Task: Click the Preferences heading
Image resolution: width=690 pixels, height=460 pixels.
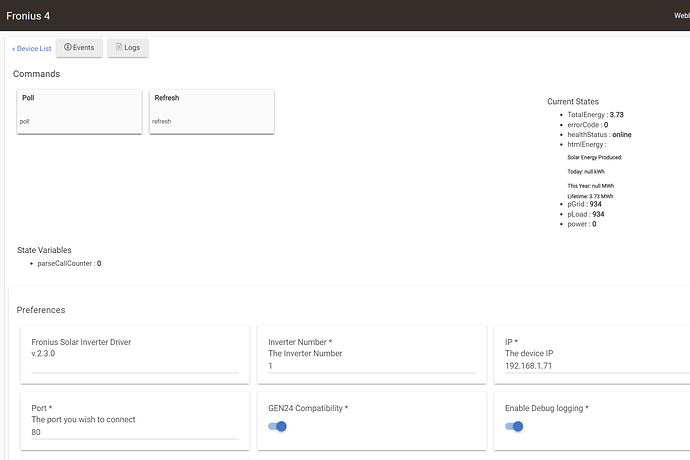Action: [x=41, y=310]
